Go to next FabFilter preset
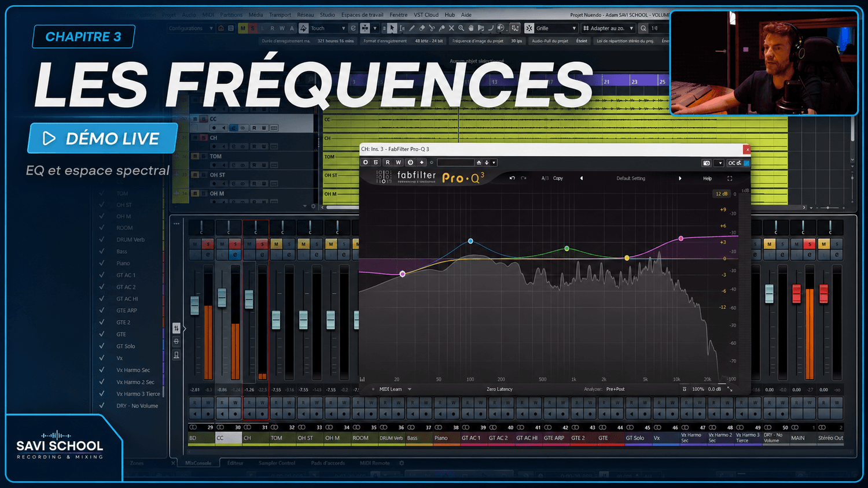This screenshot has height=488, width=868. tap(680, 178)
